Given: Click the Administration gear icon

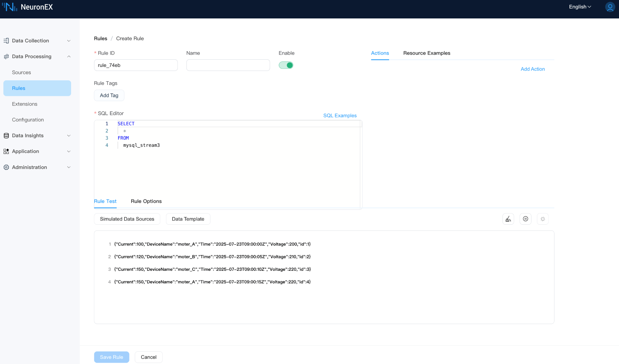Looking at the screenshot, I should point(6,167).
